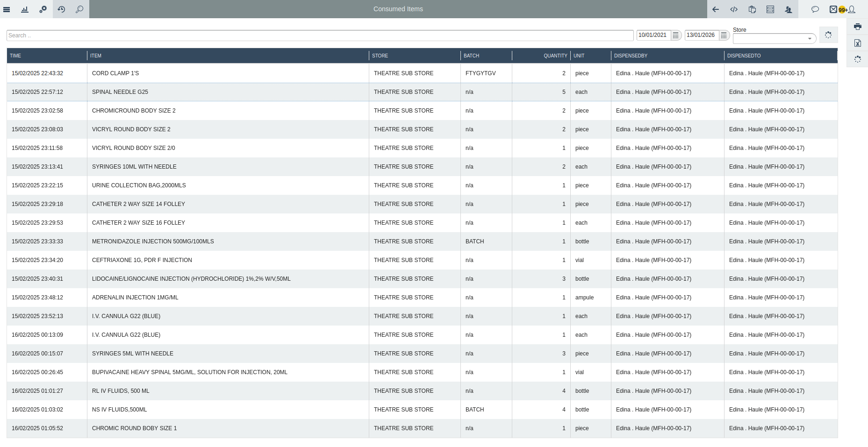This screenshot has height=447, width=868.
Task: Open the hamburger main menu
Action: 7,9
